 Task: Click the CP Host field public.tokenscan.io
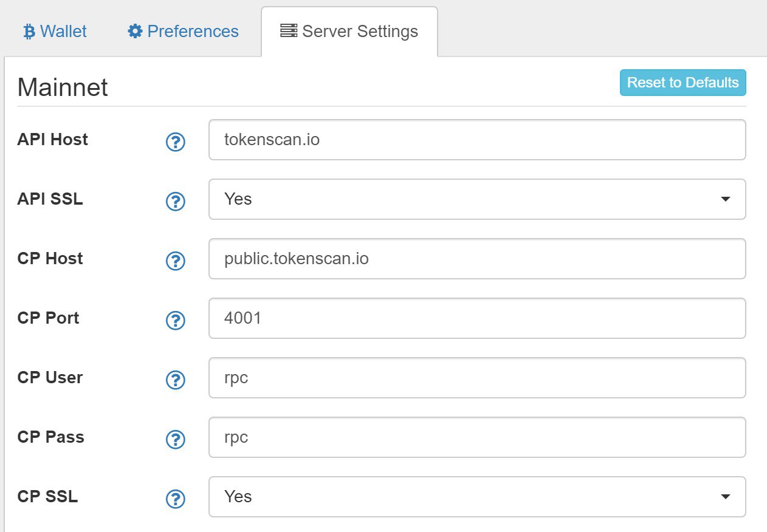click(x=477, y=259)
